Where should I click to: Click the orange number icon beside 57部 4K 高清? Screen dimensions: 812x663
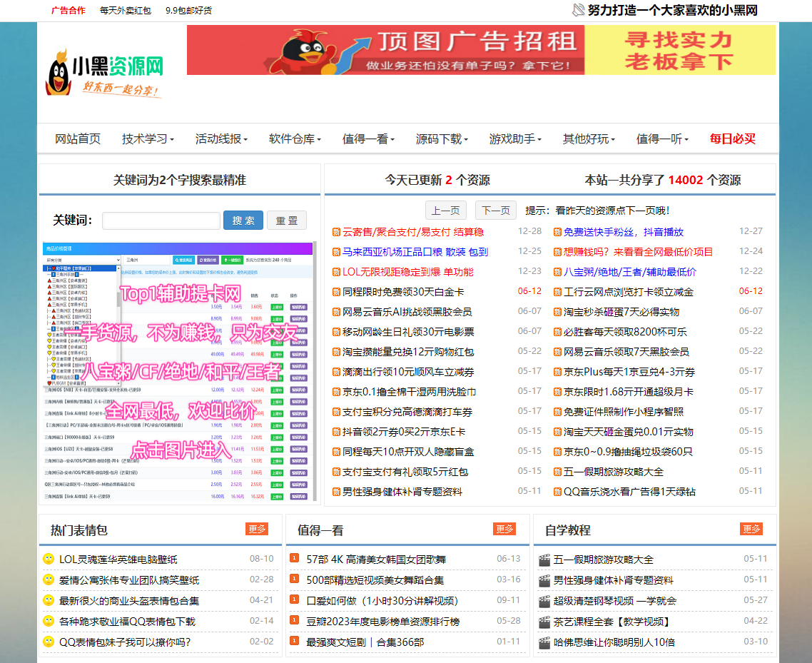(x=294, y=558)
